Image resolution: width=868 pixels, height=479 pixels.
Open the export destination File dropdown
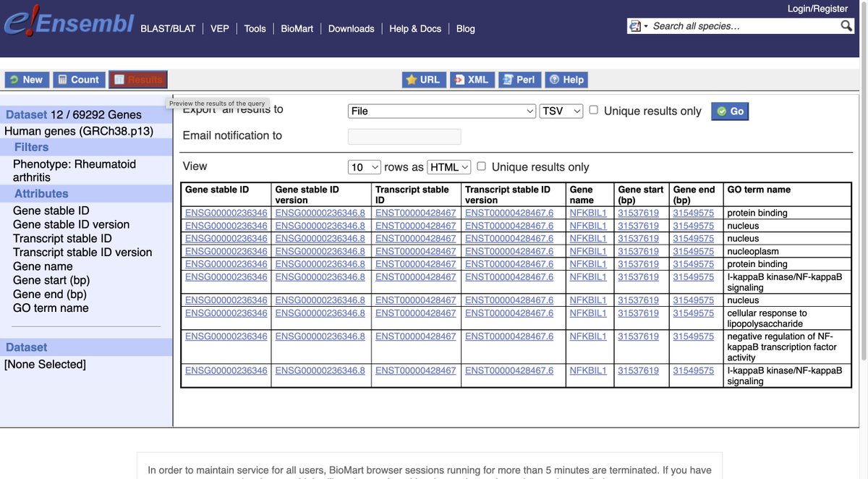(442, 111)
